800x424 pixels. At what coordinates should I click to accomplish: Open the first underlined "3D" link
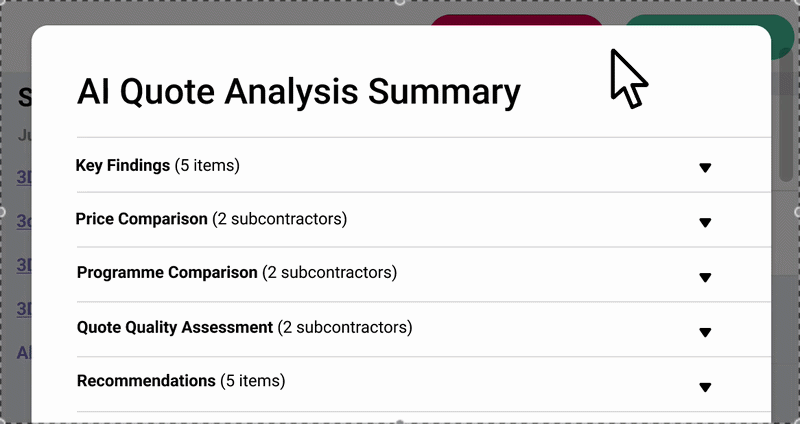24,177
